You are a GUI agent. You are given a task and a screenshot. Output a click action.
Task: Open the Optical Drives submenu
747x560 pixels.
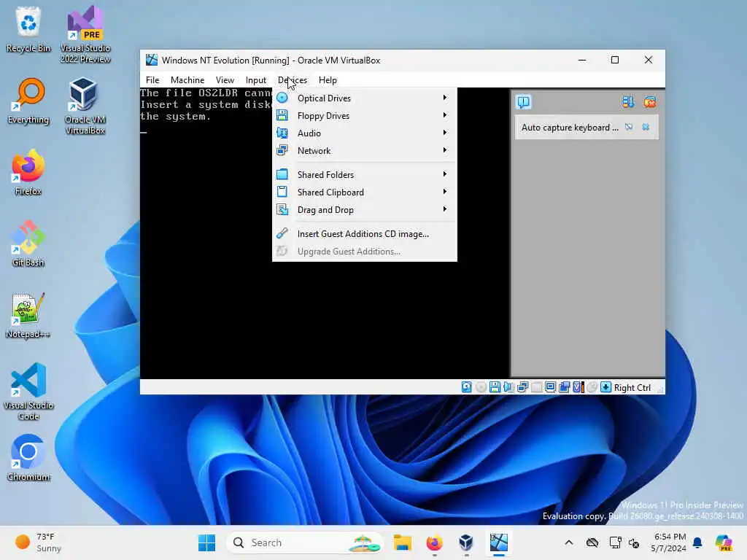coord(365,98)
